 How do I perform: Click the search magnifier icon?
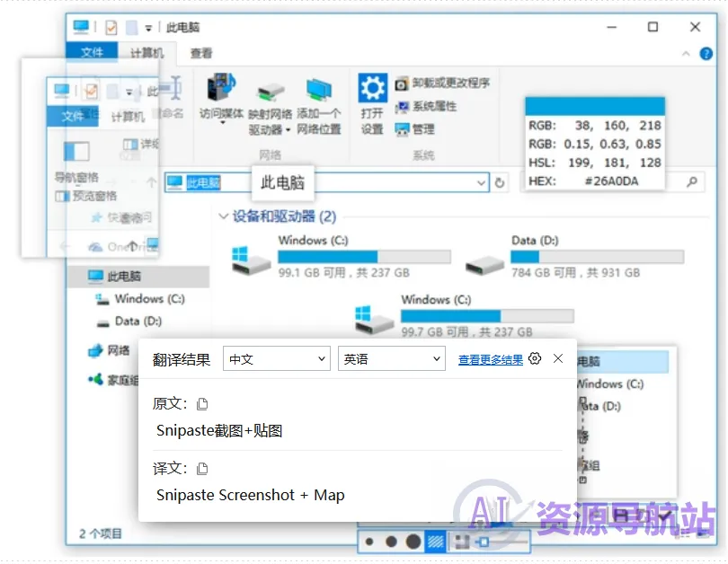tap(692, 181)
